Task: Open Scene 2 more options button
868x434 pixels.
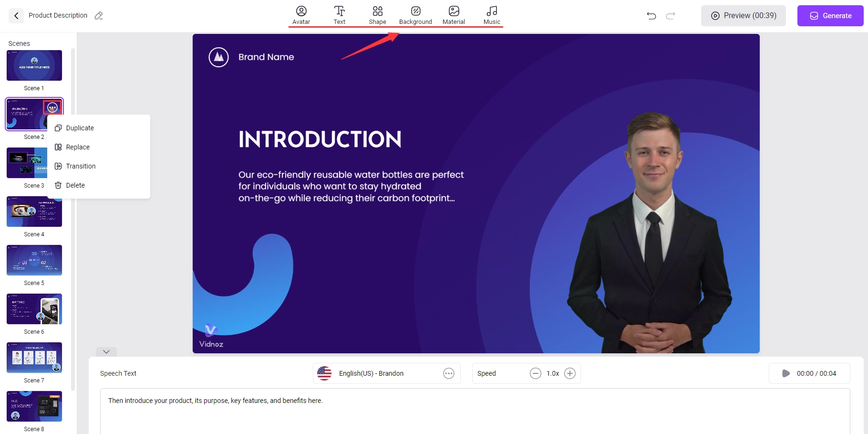Action: (52, 108)
